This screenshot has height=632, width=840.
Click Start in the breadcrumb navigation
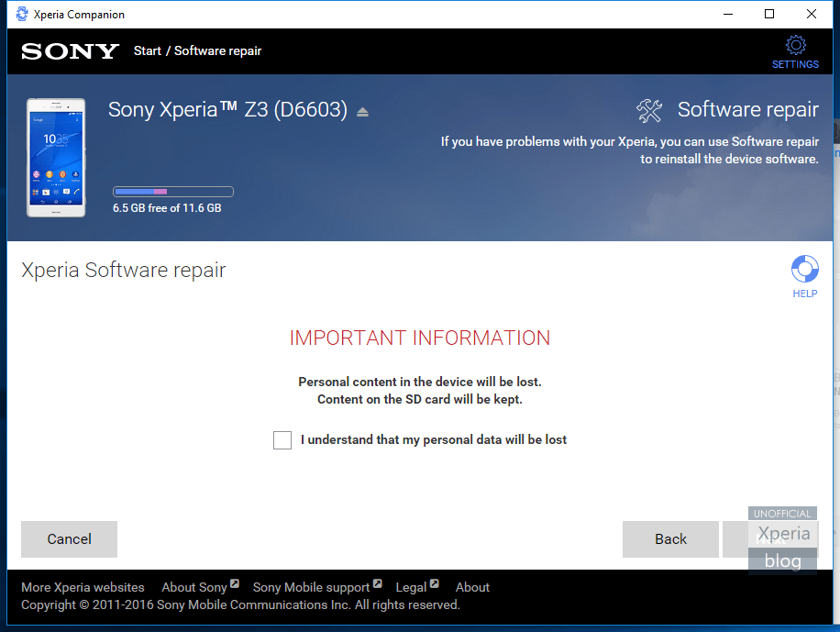(147, 50)
